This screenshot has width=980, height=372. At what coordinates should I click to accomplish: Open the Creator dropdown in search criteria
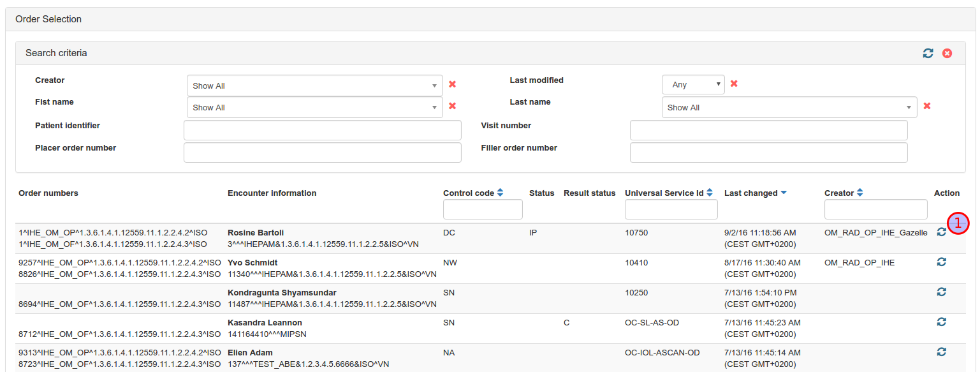314,86
